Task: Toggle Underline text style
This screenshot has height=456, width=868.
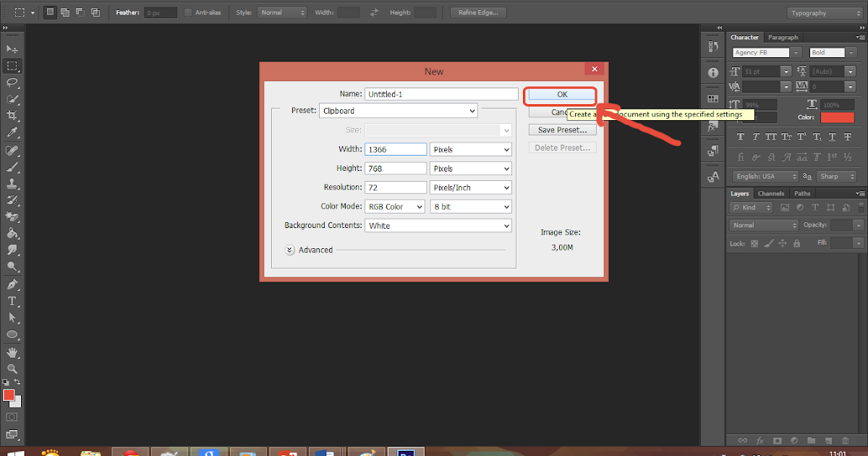Action: point(833,137)
